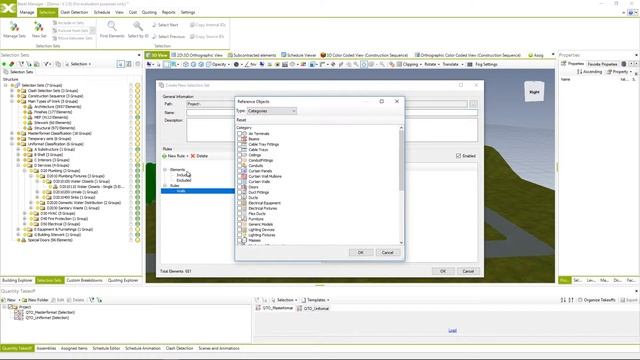
Task: Click the yellow status circle for Finishes
Action: point(138,112)
